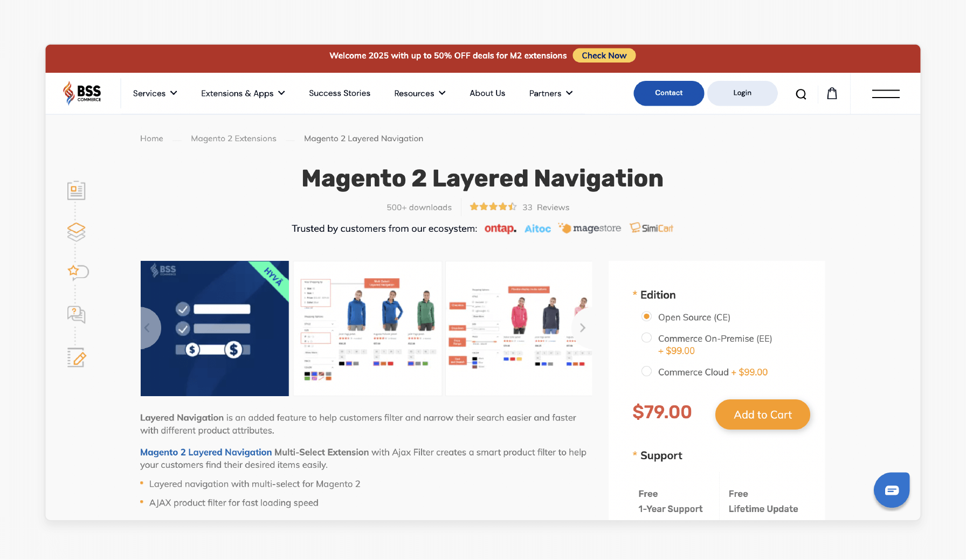Open the 33 Reviews link
966x560 pixels.
[546, 208]
